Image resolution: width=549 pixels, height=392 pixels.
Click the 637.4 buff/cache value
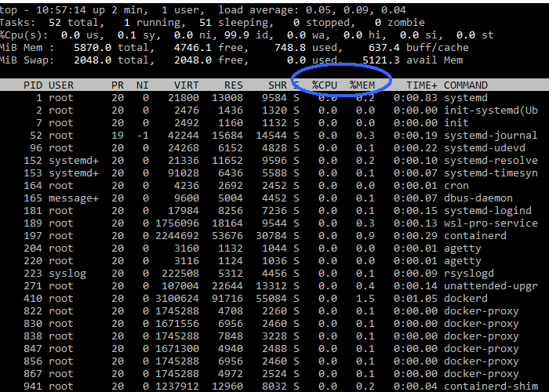click(384, 48)
